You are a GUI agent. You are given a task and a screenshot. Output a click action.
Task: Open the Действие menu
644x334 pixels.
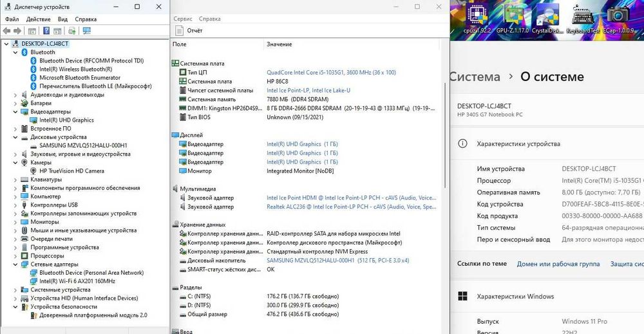[38, 19]
